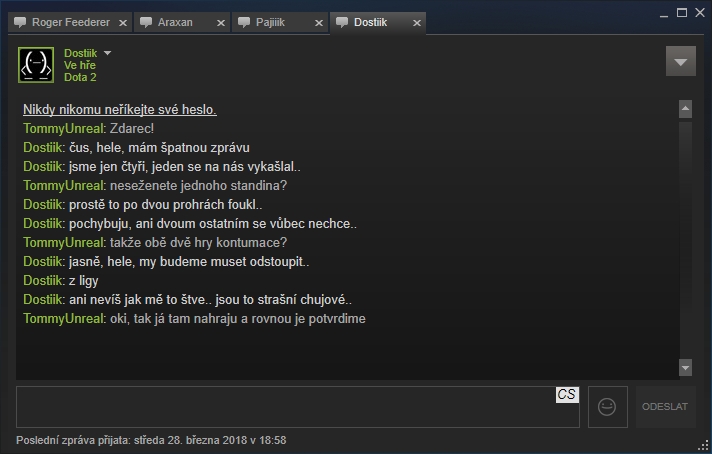The width and height of the screenshot is (712, 454).
Task: Click the message text input field
Action: pyautogui.click(x=298, y=407)
